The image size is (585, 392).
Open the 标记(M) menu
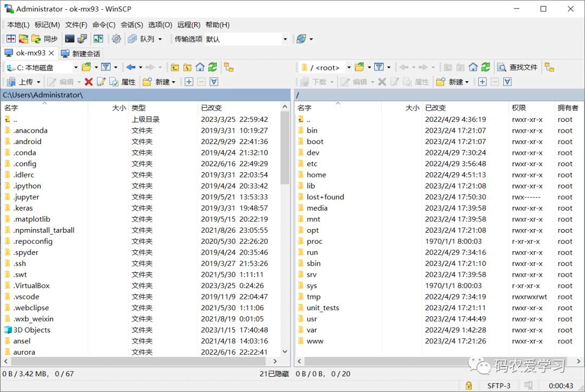pyautogui.click(x=47, y=24)
